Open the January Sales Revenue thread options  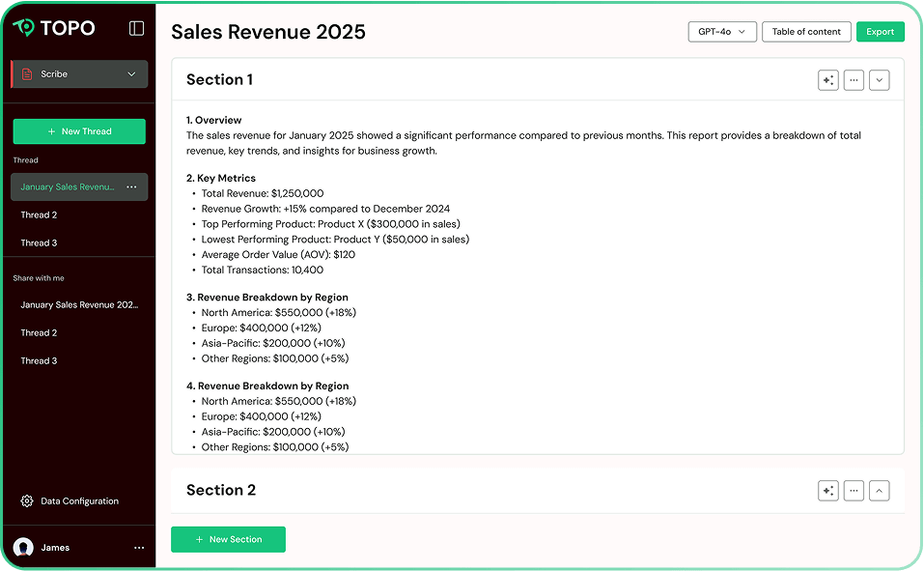click(x=132, y=187)
